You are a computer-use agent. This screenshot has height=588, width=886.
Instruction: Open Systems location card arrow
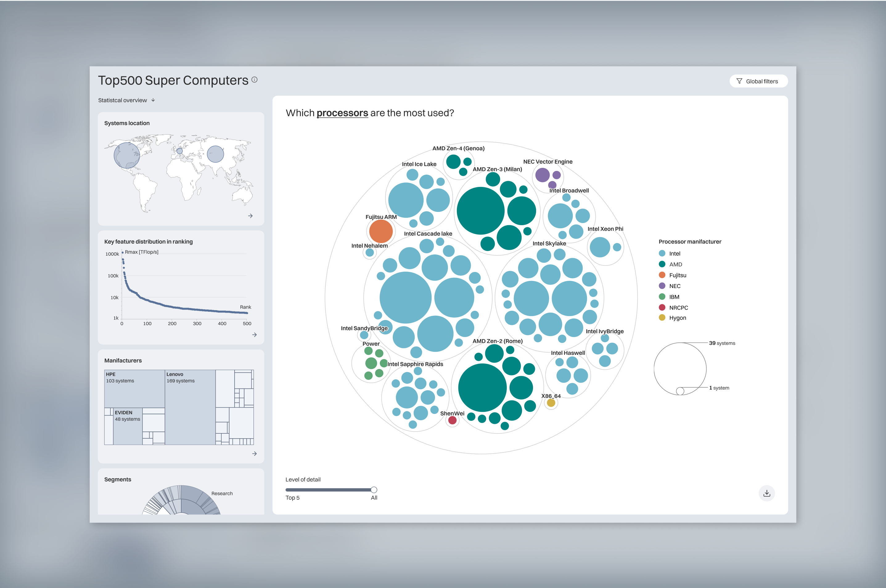pos(250,216)
